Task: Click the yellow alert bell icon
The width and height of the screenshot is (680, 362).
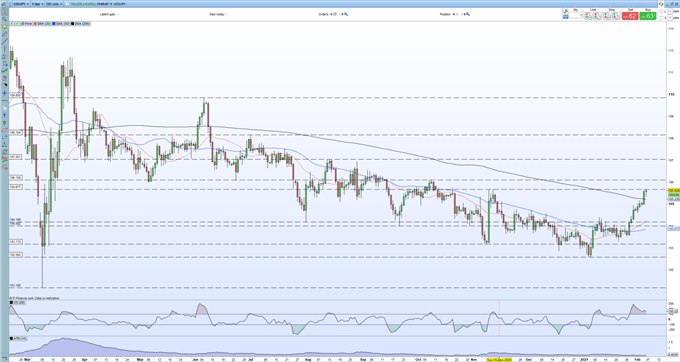Action: [4, 27]
